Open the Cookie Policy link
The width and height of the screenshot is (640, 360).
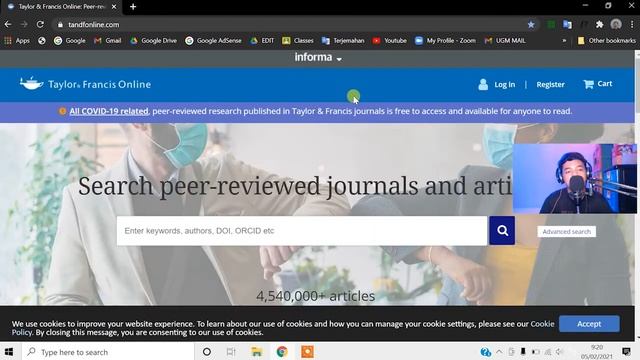click(x=542, y=324)
